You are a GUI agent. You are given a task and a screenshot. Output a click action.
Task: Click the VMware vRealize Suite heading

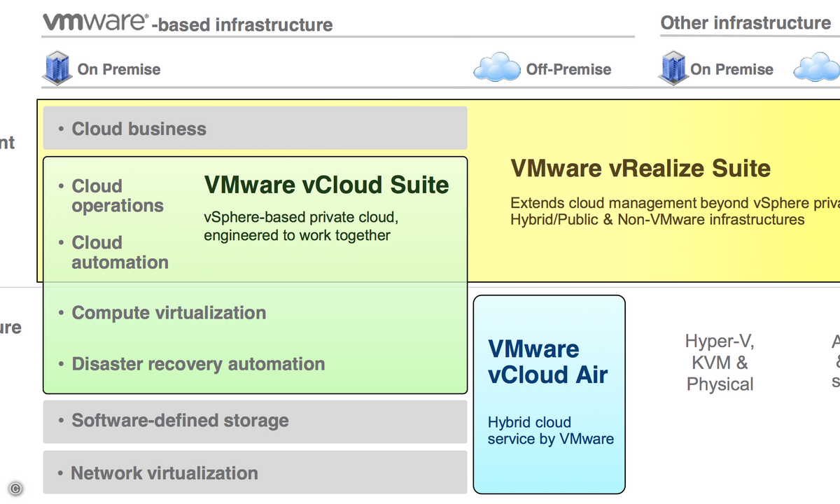click(x=640, y=169)
